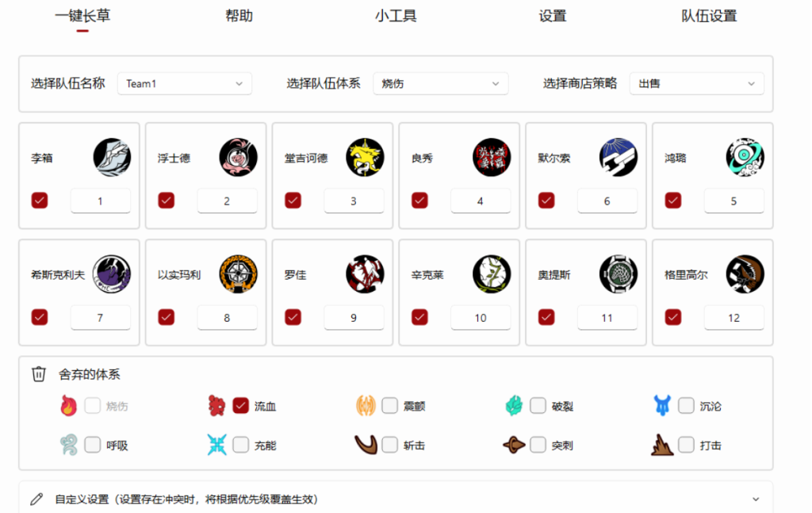Viewport: 812px width, 513px height.
Task: Click the trash icon beside 舍弃的体系
Action: coord(39,374)
